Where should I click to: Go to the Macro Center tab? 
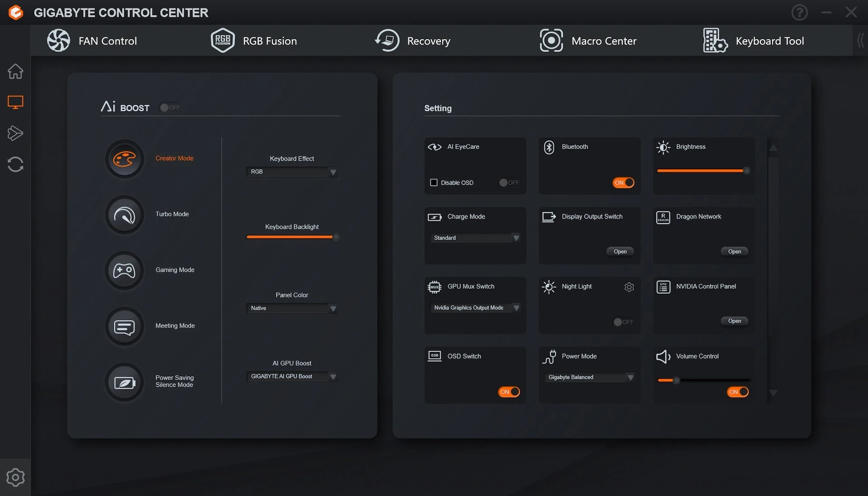pyautogui.click(x=588, y=41)
